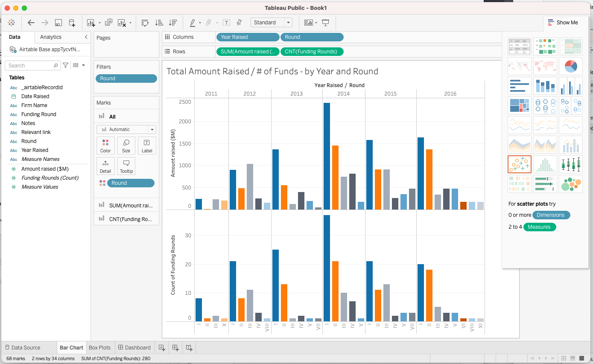Click the New Worksheet chart-plus toolbar icon
This screenshot has width=593, height=364.
click(x=91, y=23)
